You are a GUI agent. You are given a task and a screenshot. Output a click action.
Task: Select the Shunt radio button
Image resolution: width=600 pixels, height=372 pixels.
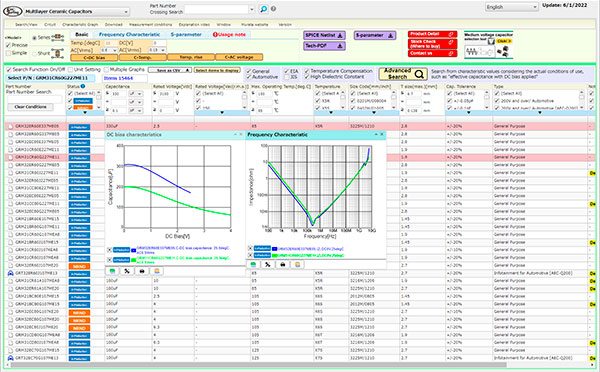[34, 54]
